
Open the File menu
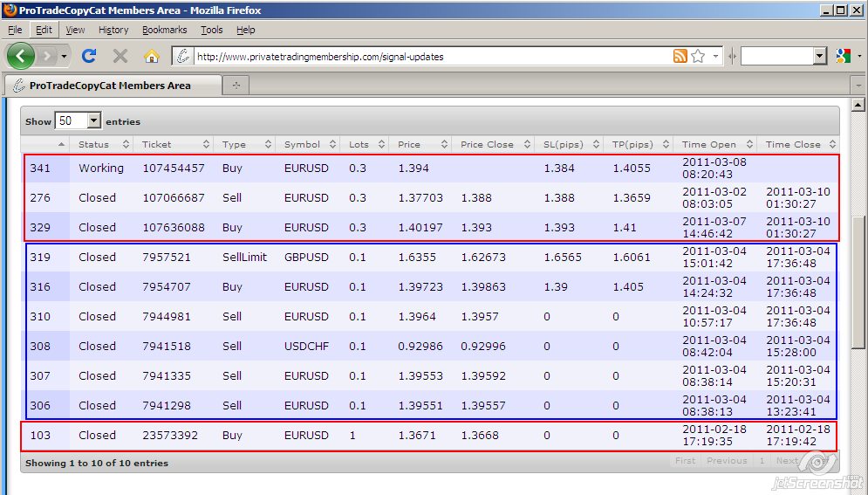coord(15,30)
